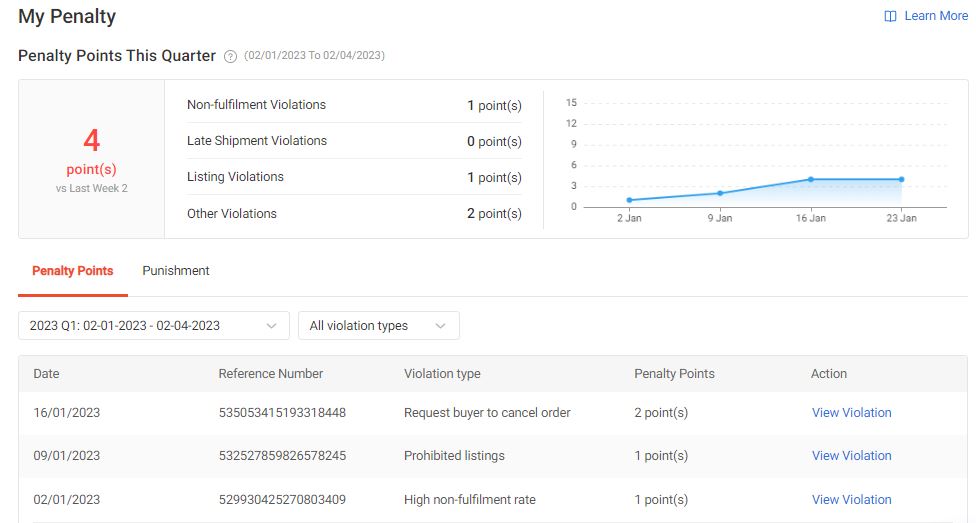
Task: View Violation for High non-fulfilment rate
Action: click(x=852, y=499)
